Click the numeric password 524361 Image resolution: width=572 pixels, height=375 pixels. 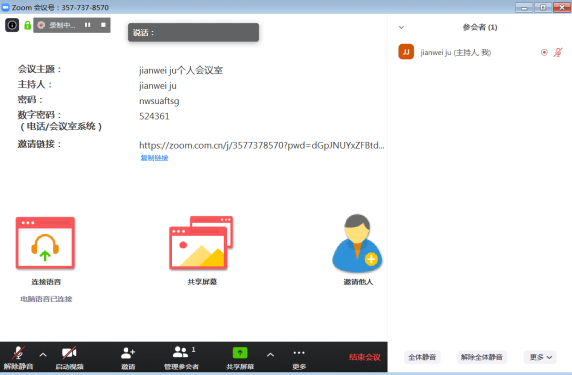[x=154, y=116]
